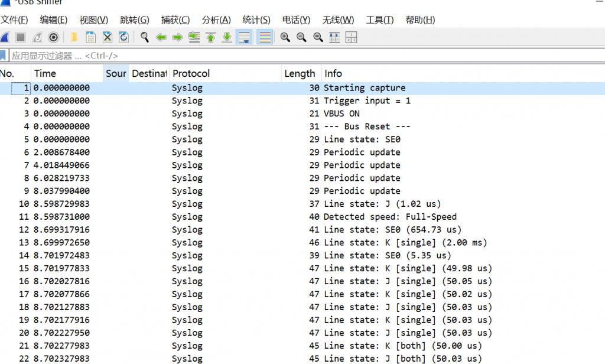Select packet 1 'Starting capture'

coord(302,88)
